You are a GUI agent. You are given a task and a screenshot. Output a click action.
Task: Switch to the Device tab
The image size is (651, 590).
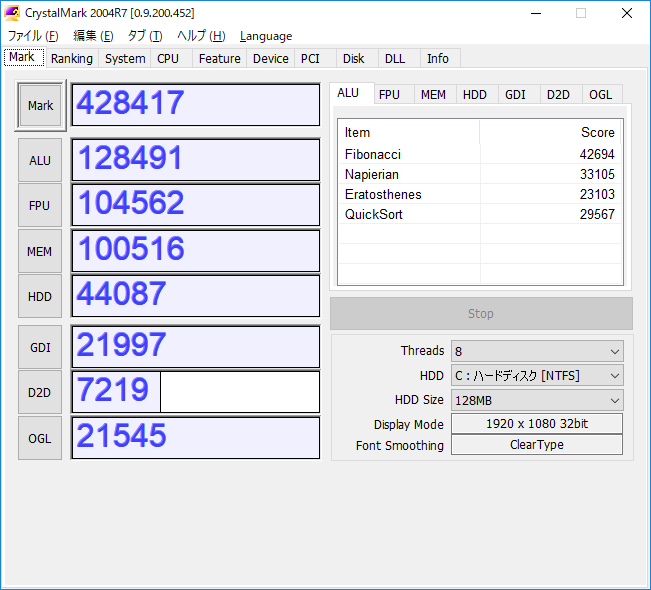[271, 59]
